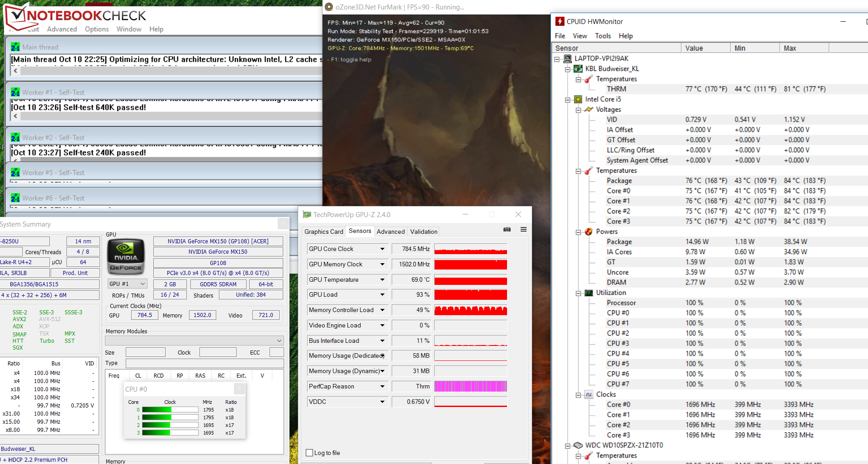Click the Worker #5 Self-Test window icon
Image resolution: width=868 pixels, height=464 pixels.
click(15, 173)
